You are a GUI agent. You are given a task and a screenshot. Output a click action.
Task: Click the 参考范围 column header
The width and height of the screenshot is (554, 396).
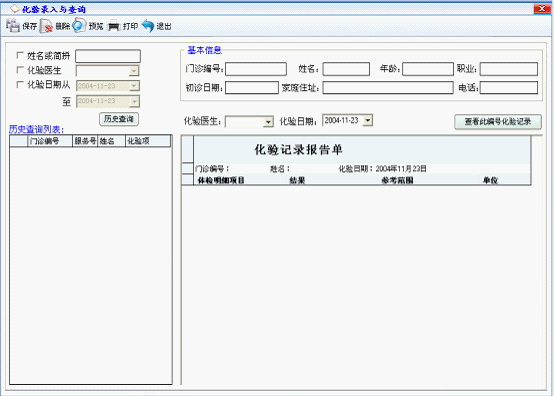click(x=397, y=181)
